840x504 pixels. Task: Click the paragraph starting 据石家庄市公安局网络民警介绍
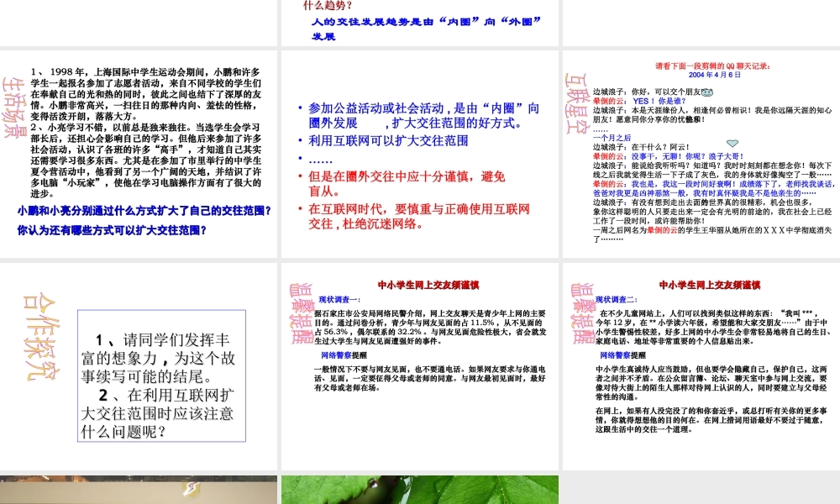[x=430, y=328]
